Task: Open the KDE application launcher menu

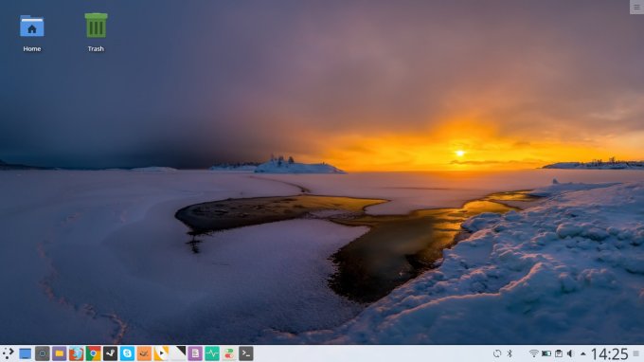Action: coord(9,353)
